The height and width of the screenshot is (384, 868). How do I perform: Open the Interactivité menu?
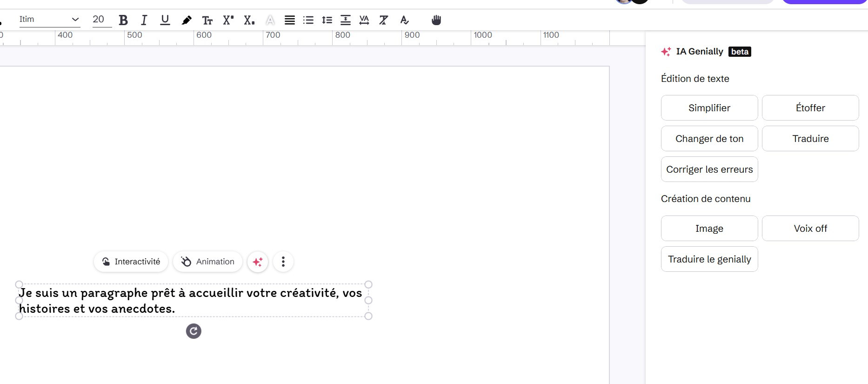(x=131, y=262)
